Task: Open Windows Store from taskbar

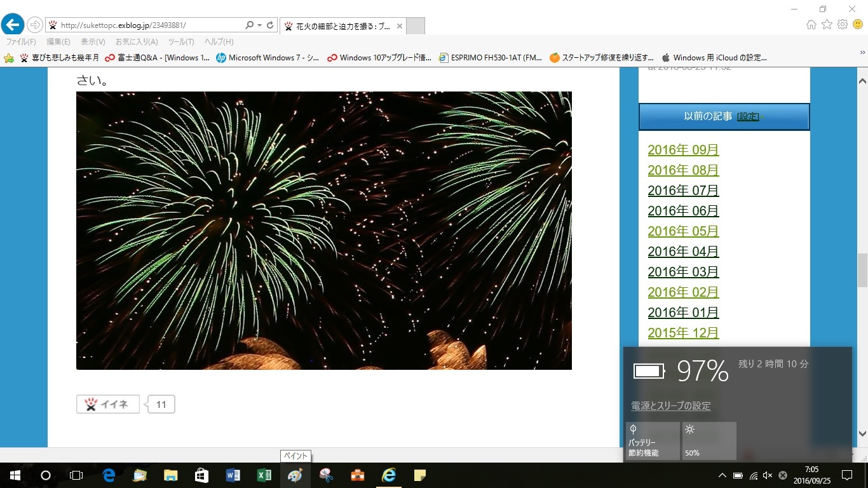Action: pyautogui.click(x=202, y=475)
